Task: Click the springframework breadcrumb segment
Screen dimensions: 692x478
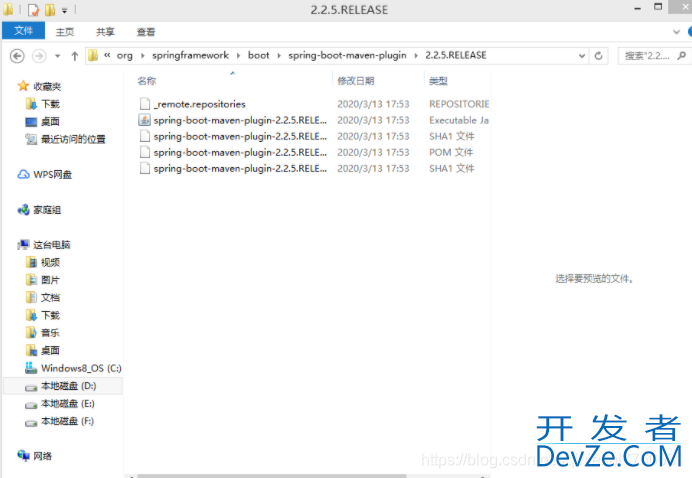Action: click(190, 56)
